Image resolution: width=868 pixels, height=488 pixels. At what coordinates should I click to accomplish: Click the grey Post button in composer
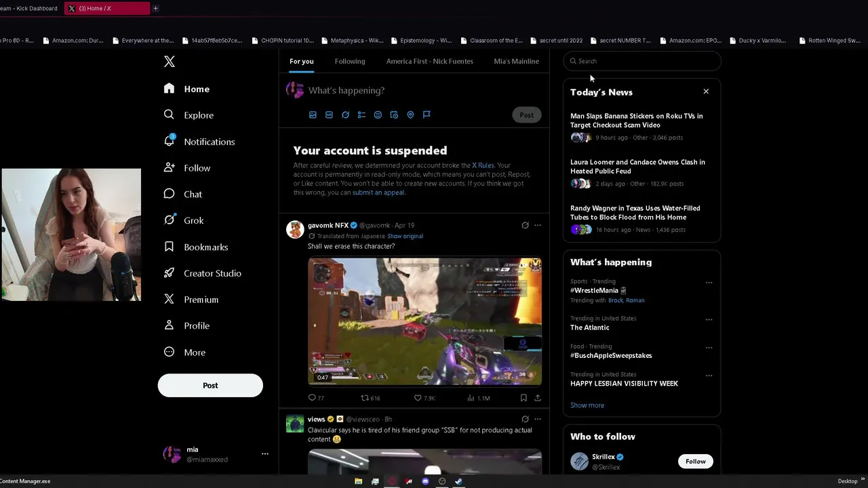[x=527, y=115]
